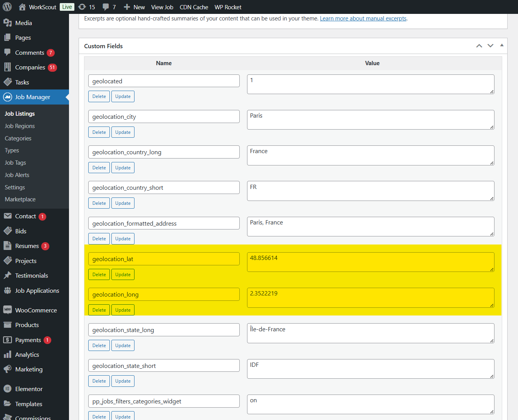Open the updates icon showing 15
This screenshot has width=518, height=420.
82,7
